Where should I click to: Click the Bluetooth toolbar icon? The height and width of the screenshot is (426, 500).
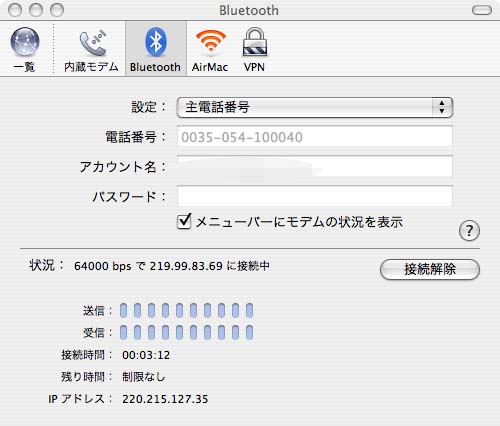point(156,42)
